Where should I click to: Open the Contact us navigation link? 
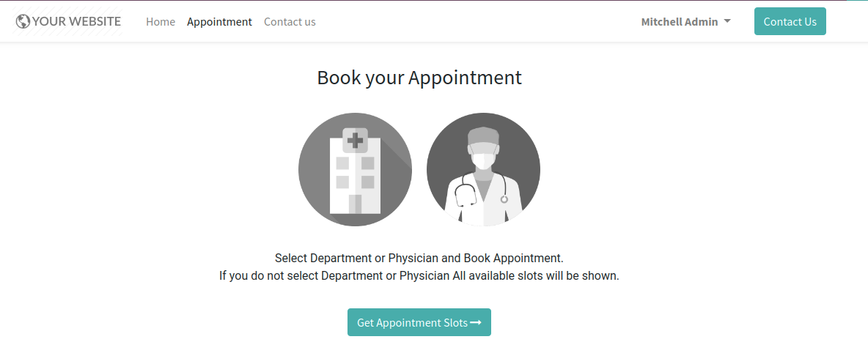tap(290, 21)
